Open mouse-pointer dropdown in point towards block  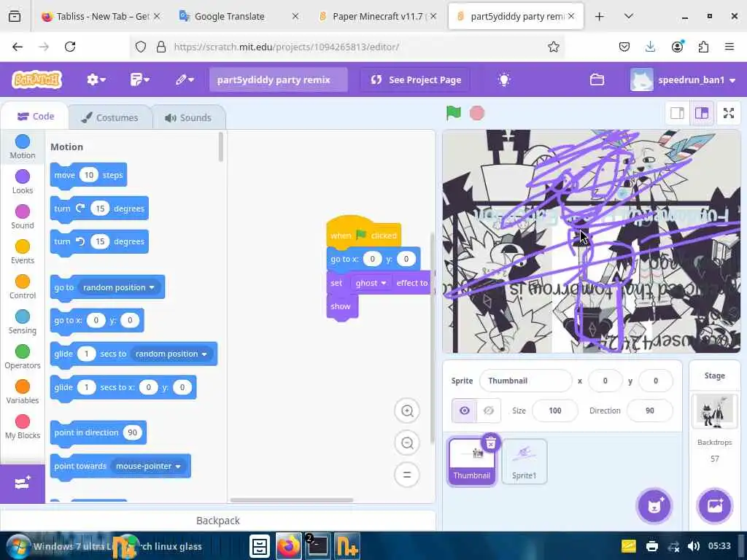[x=147, y=466]
